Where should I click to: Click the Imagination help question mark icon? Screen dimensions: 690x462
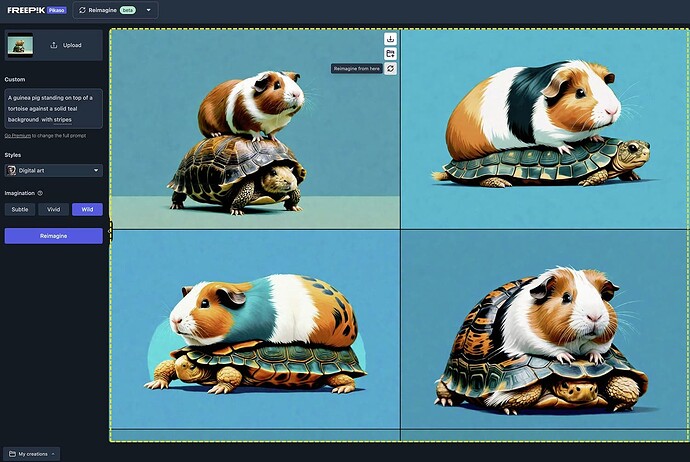point(39,193)
